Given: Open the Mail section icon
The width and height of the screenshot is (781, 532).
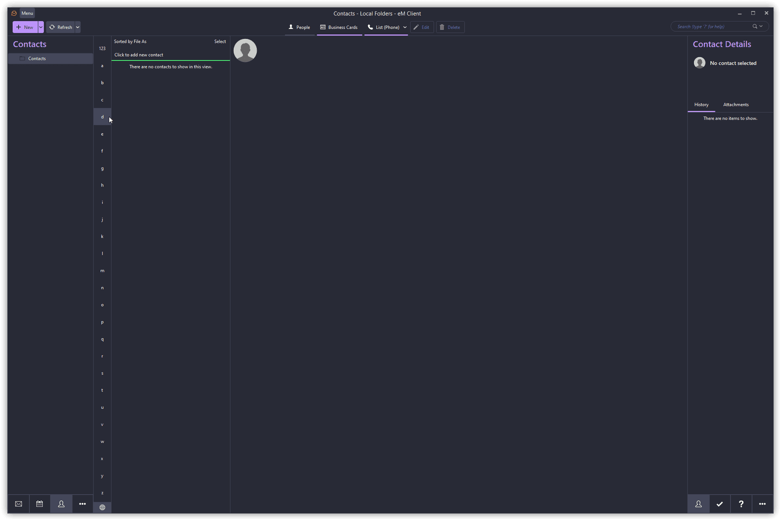Looking at the screenshot, I should point(19,504).
